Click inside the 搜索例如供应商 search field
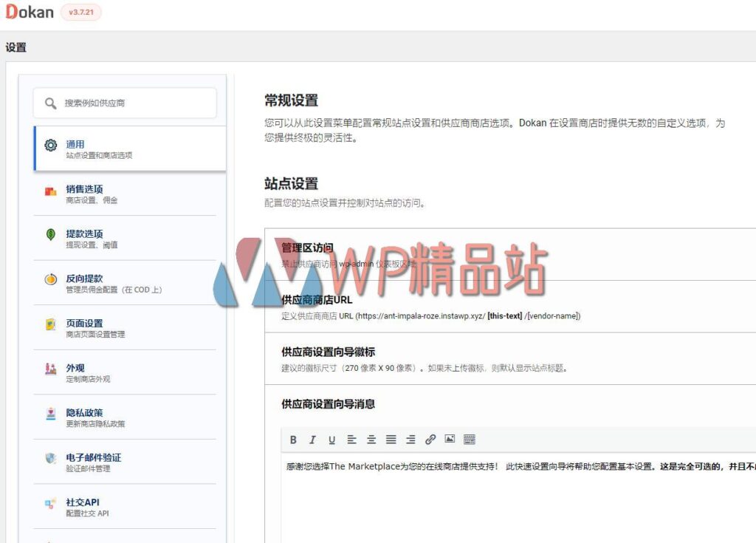756x543 pixels. tap(118, 103)
